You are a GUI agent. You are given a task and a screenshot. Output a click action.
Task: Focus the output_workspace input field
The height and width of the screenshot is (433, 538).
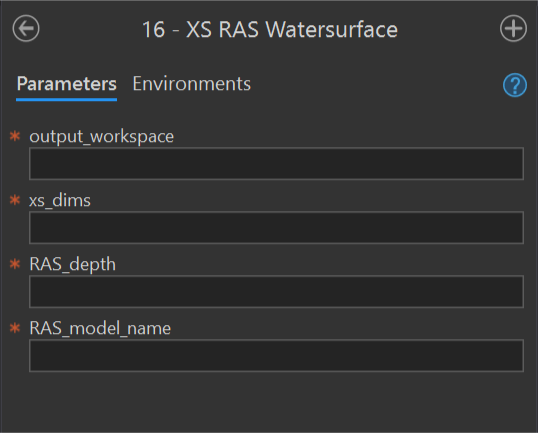276,164
